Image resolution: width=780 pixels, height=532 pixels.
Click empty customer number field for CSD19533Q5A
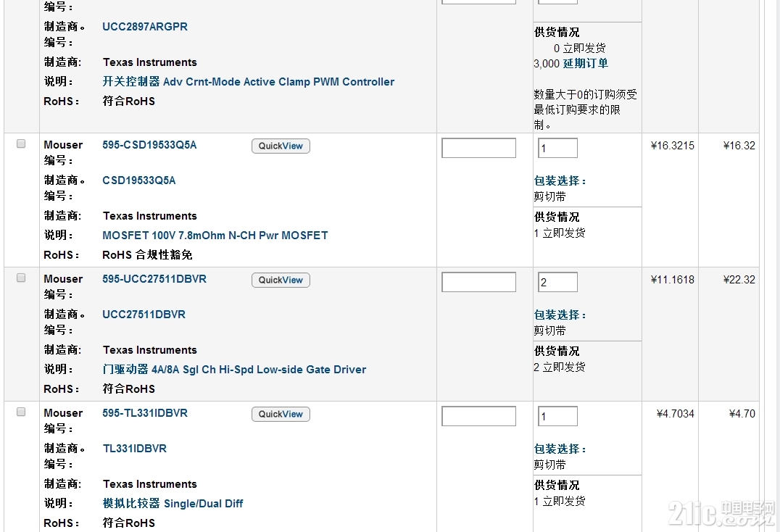coord(478,148)
